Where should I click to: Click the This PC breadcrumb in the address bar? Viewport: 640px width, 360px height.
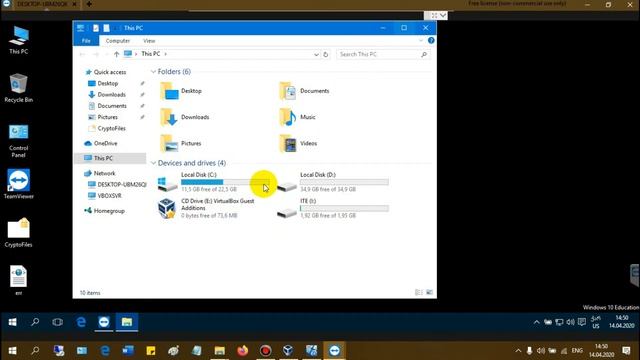pyautogui.click(x=151, y=54)
